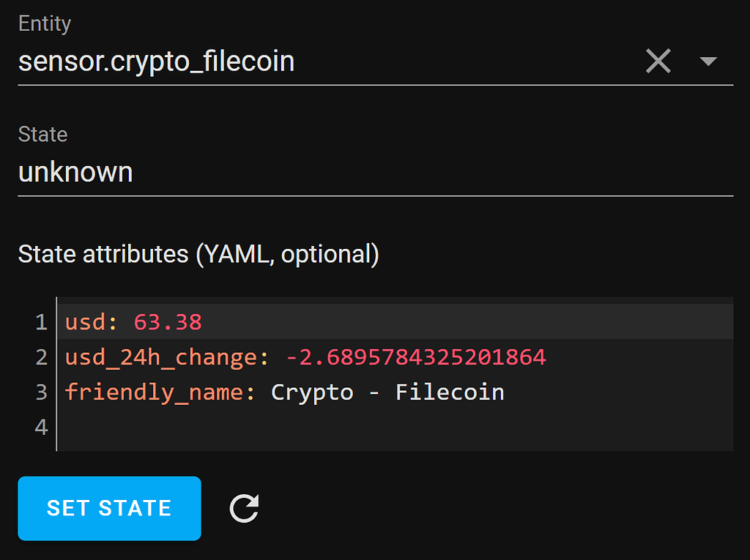
Task: Click the refresh icon beside Set State
Action: pos(244,508)
